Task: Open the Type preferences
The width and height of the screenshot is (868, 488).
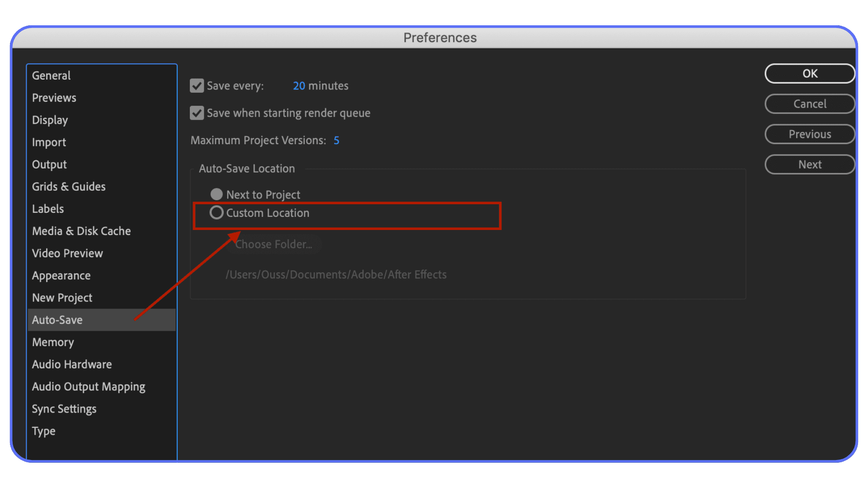Action: [x=43, y=431]
